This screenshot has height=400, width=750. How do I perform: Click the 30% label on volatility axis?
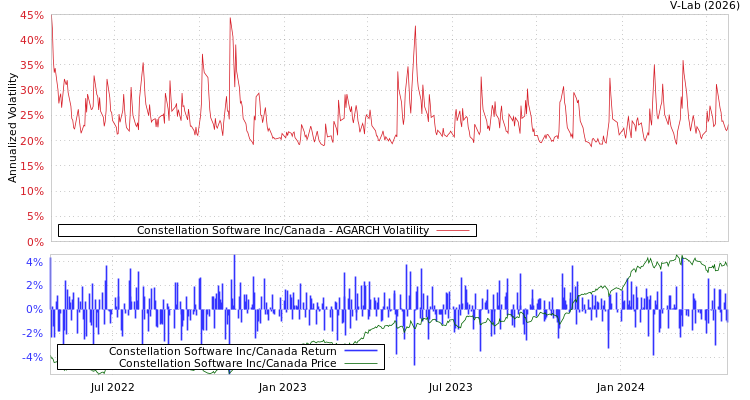click(32, 90)
